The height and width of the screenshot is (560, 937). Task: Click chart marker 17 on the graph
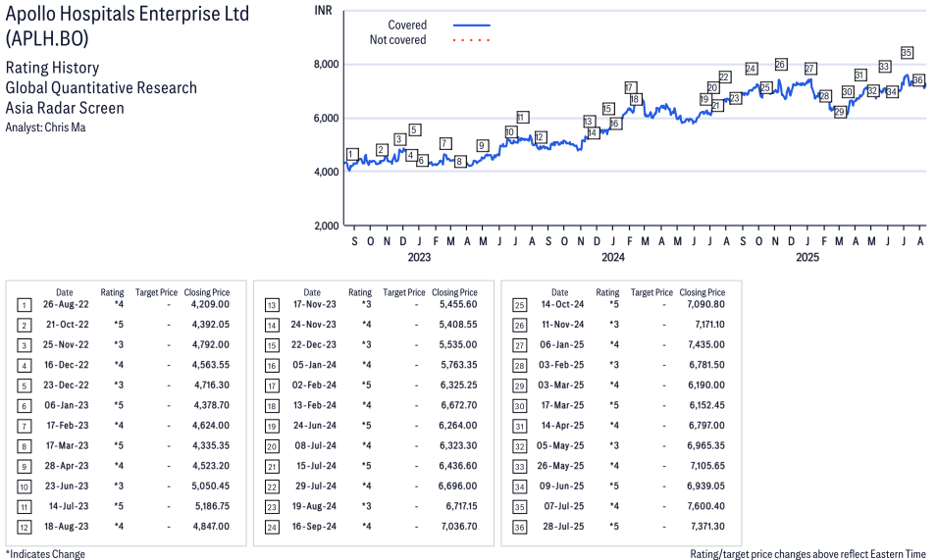[631, 87]
